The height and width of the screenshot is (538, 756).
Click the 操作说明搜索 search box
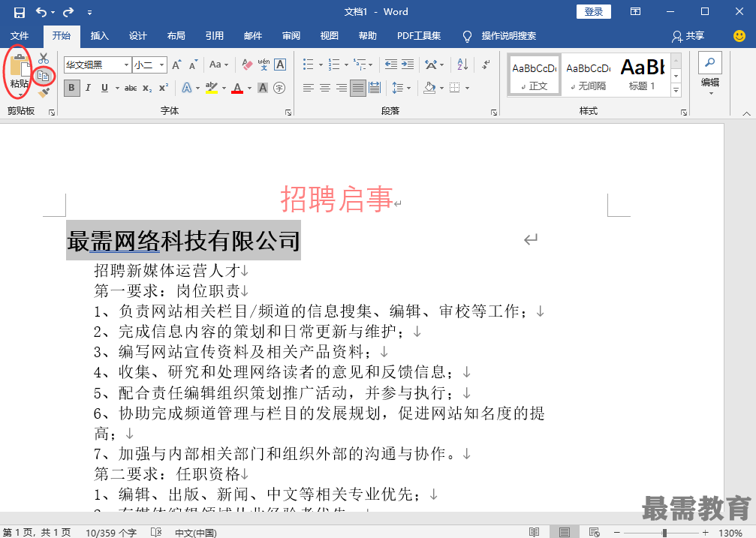pyautogui.click(x=509, y=36)
